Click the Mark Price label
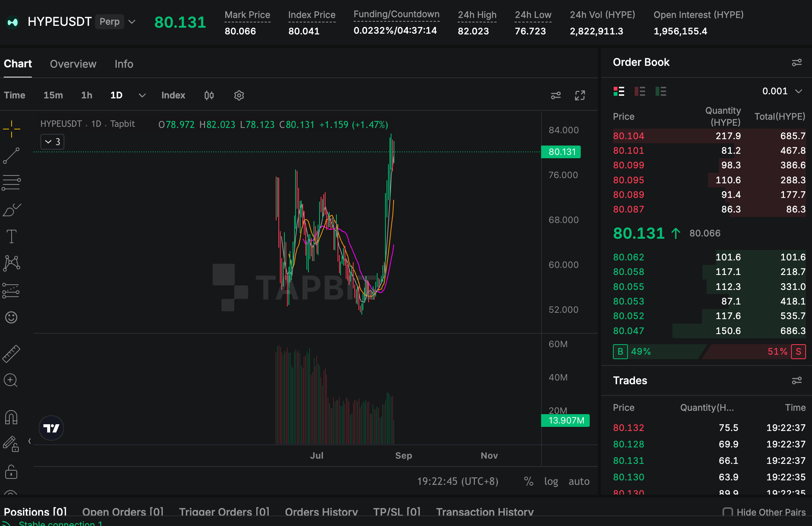This screenshot has width=812, height=526. 247,15
